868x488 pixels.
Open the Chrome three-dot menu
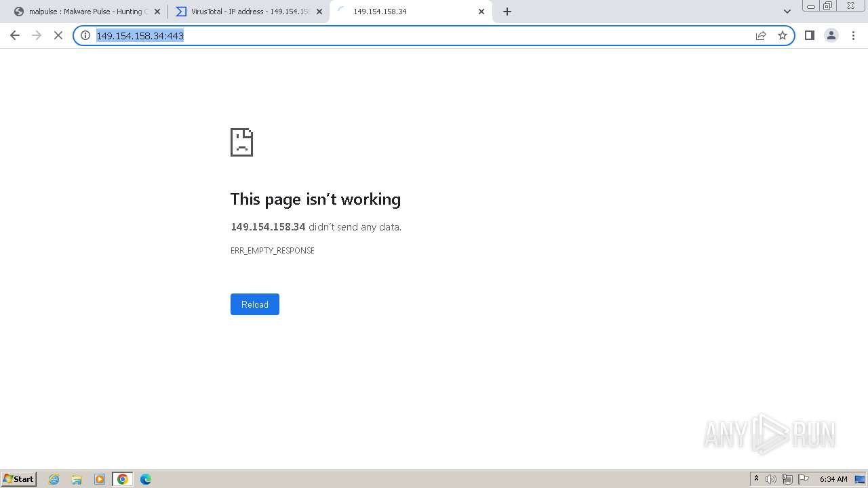click(853, 35)
